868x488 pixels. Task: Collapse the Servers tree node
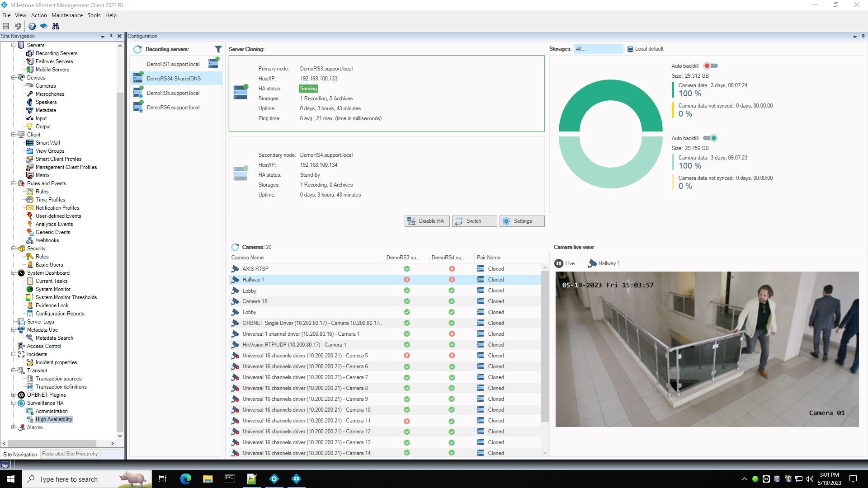click(14, 45)
